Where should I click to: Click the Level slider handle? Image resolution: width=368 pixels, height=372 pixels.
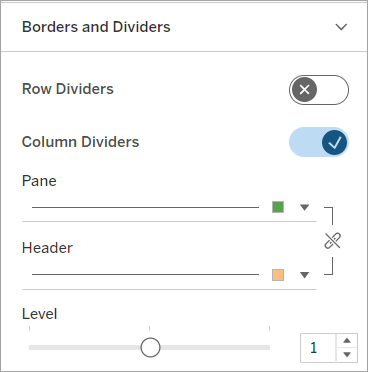tap(150, 347)
